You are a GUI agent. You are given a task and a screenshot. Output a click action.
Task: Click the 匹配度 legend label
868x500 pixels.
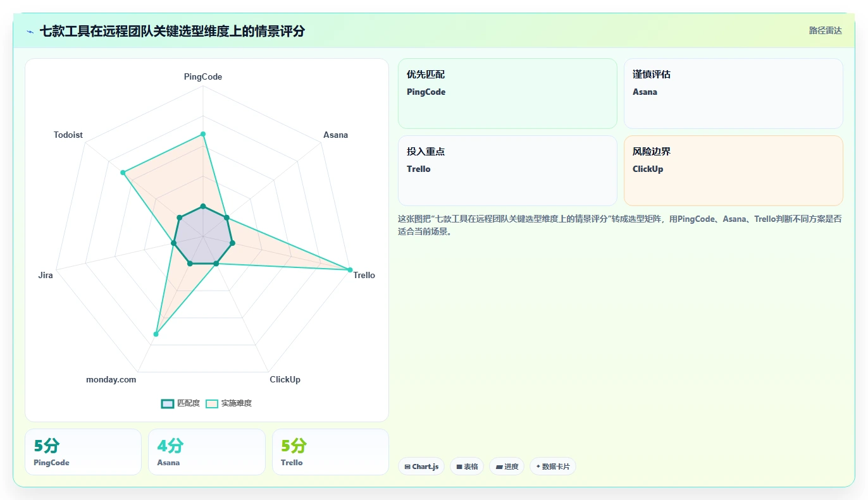pos(189,403)
